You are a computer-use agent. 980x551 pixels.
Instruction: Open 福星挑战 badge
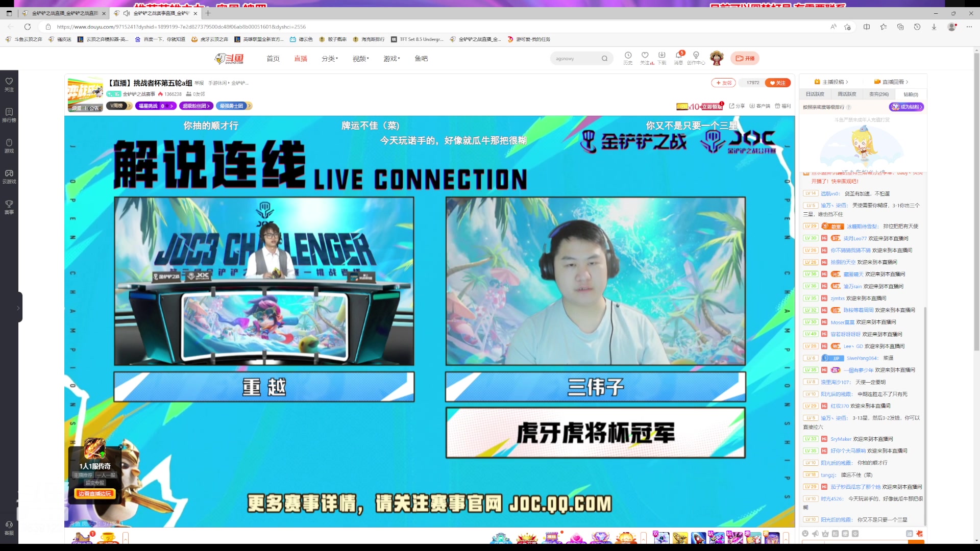[156, 106]
